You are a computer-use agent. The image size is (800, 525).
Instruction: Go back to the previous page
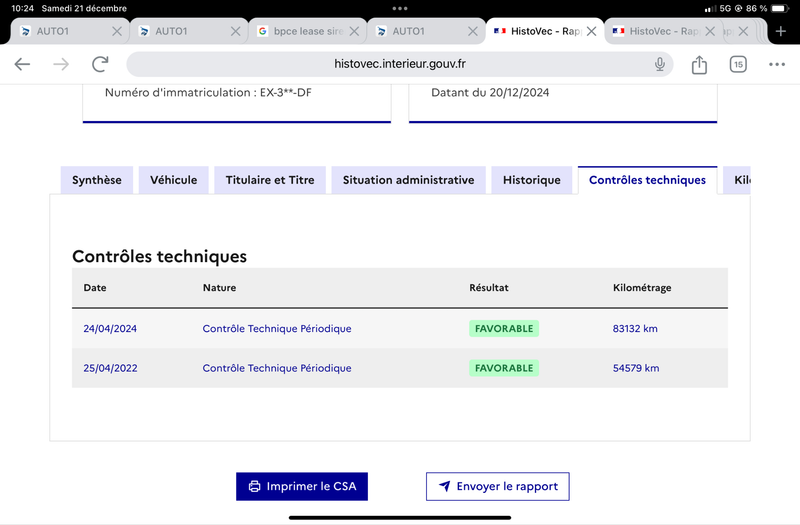pos(22,64)
